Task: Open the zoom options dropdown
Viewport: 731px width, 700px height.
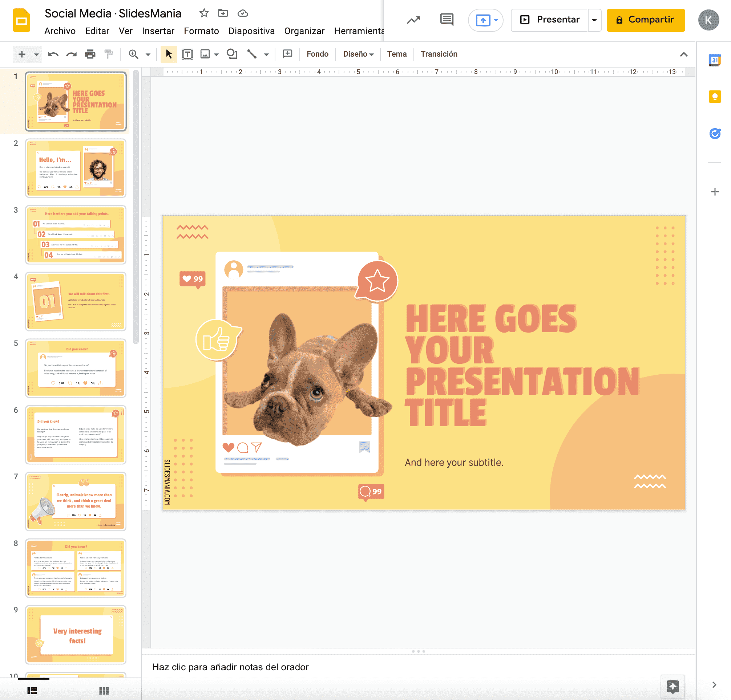Action: pos(148,54)
